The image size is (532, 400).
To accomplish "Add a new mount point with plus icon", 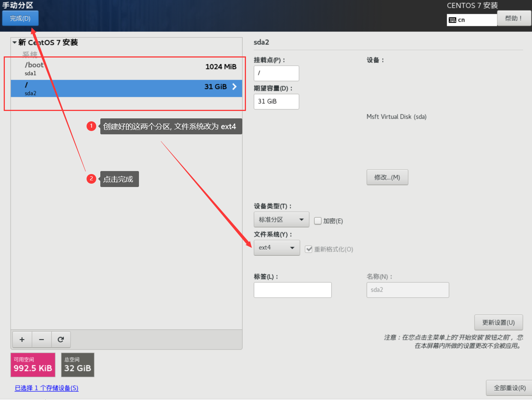I will [22, 340].
